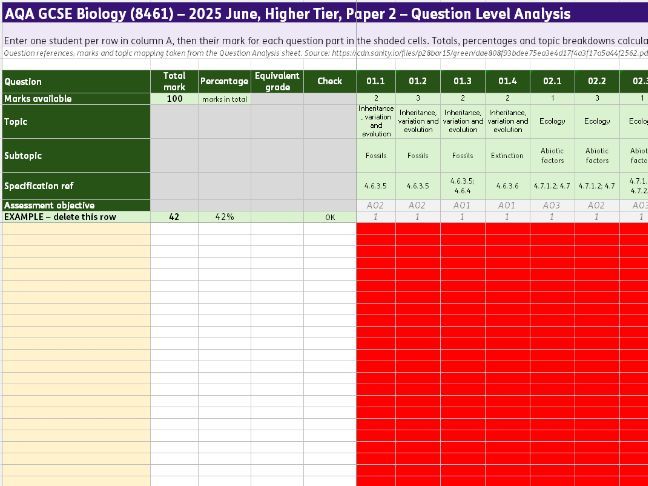
Task: Click the AO3 cell under 02.1
Action: pyautogui.click(x=552, y=205)
